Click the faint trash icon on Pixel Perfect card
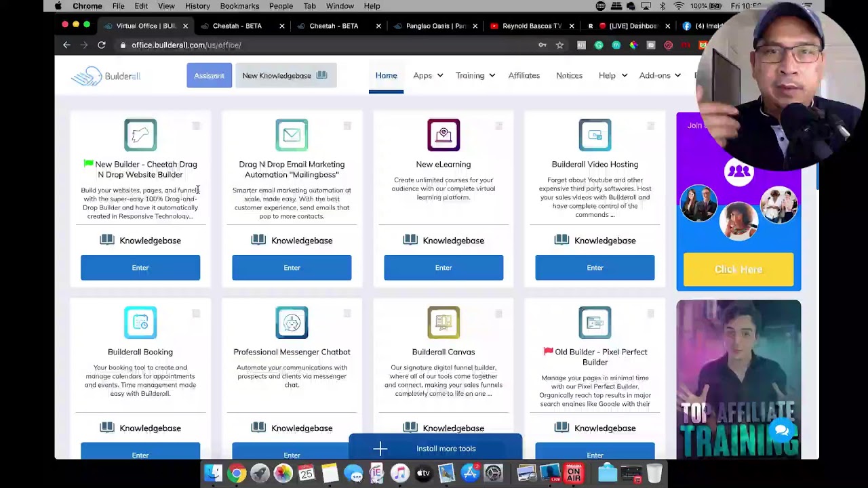This screenshot has height=488, width=868. point(650,314)
